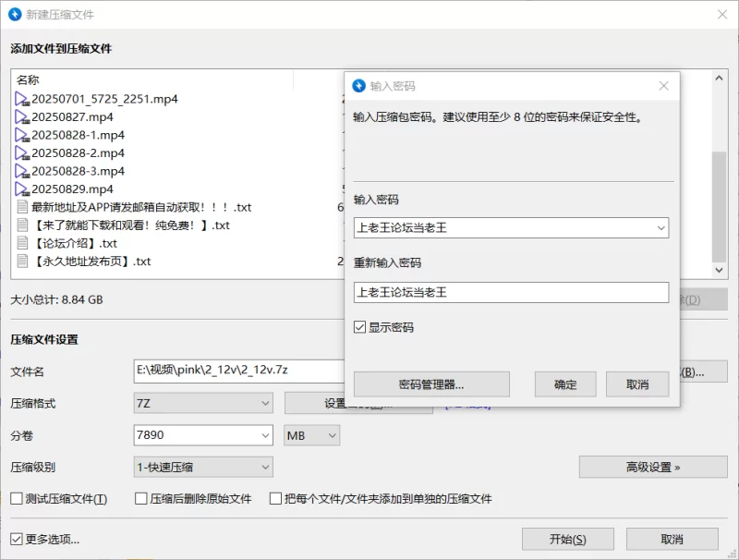The image size is (739, 560).
Task: Close the 输入密码 dialog with X
Action: (663, 86)
